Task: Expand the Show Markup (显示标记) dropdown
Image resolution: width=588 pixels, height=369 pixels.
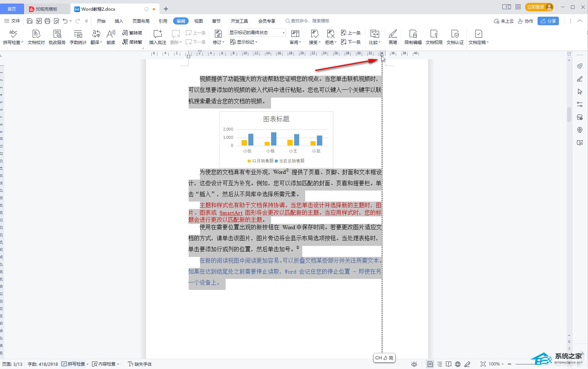Action: (244, 42)
